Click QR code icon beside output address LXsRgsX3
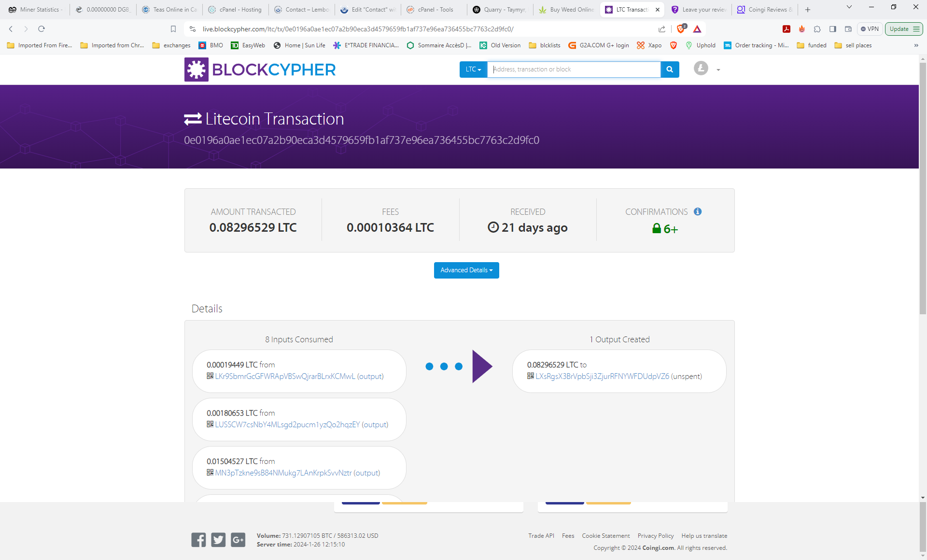Screen dimensions: 927x560 click(531, 376)
